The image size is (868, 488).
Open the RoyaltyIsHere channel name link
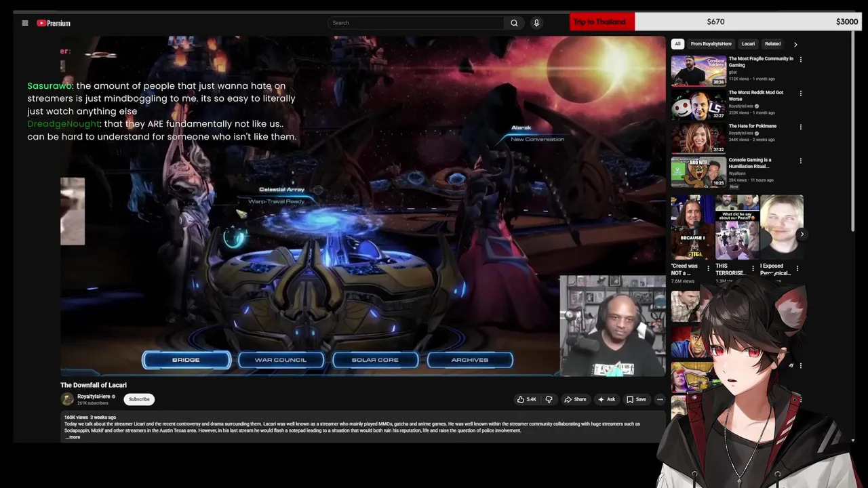[x=94, y=396]
